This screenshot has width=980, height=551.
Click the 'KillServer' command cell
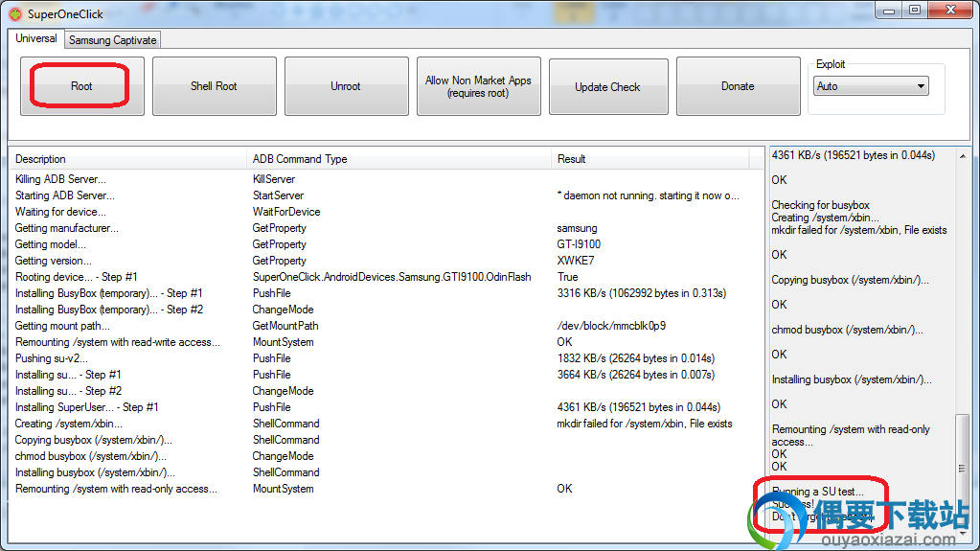pyautogui.click(x=274, y=179)
